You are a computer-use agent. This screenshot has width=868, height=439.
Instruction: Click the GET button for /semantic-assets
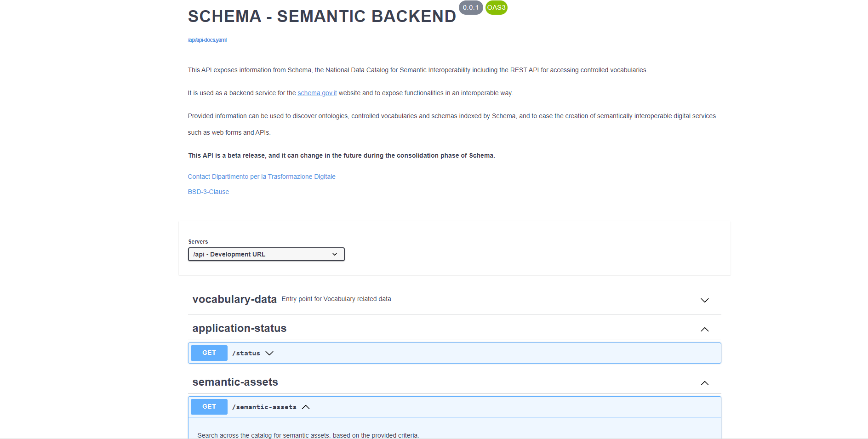pos(209,407)
